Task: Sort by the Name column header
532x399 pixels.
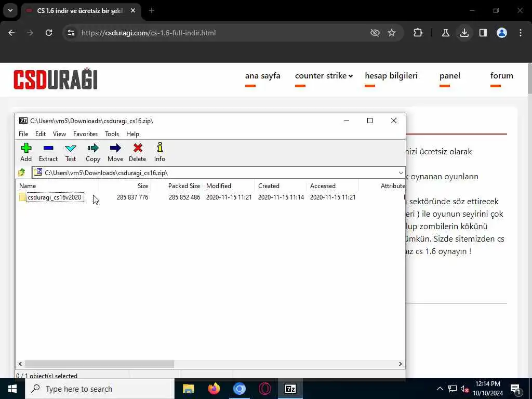Action: point(57,186)
